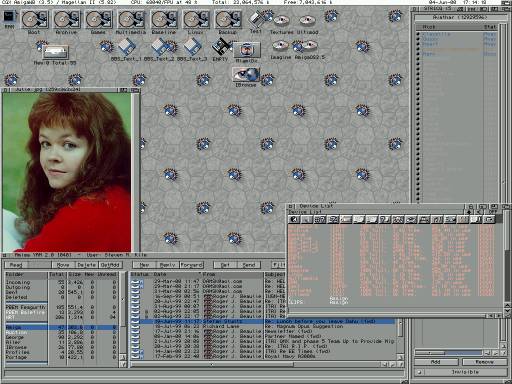
Task: Select the Backup hard drive icon
Action: pyautogui.click(x=228, y=19)
